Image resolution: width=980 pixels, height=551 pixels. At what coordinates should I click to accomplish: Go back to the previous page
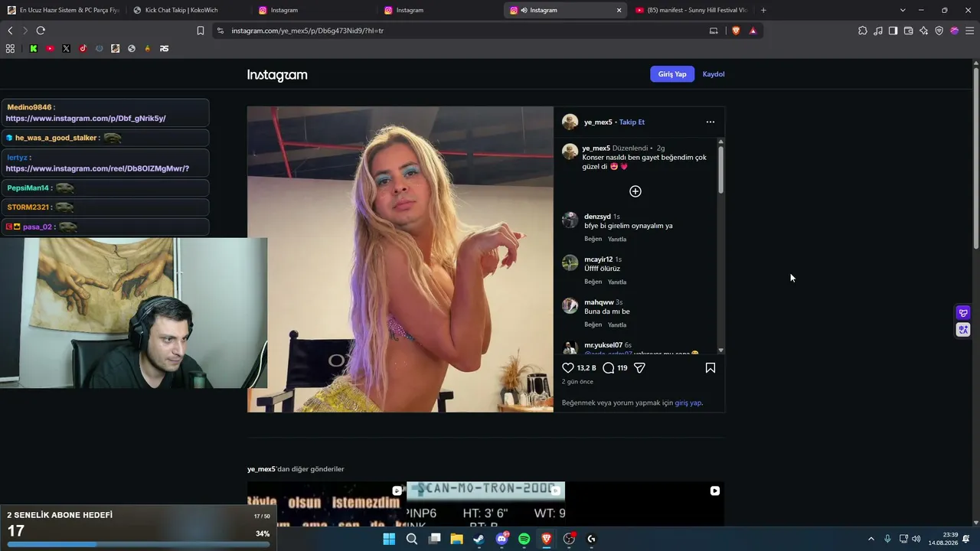pyautogui.click(x=10, y=31)
